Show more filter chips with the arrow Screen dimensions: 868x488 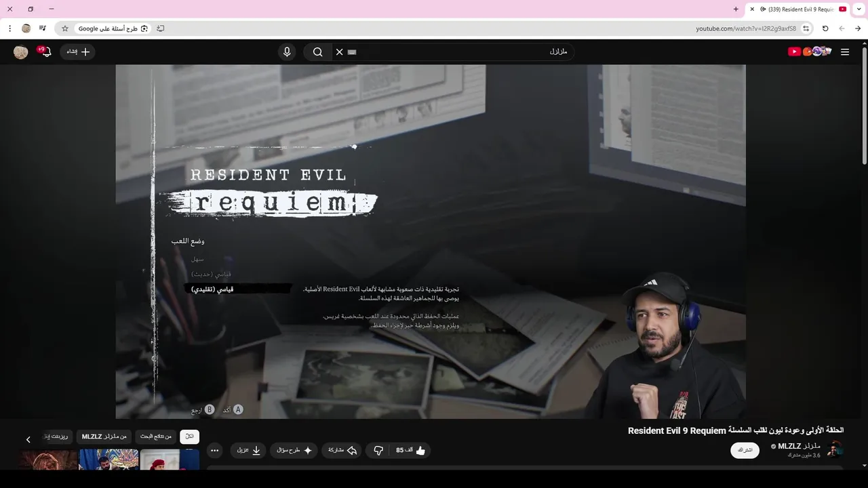pos(28,439)
